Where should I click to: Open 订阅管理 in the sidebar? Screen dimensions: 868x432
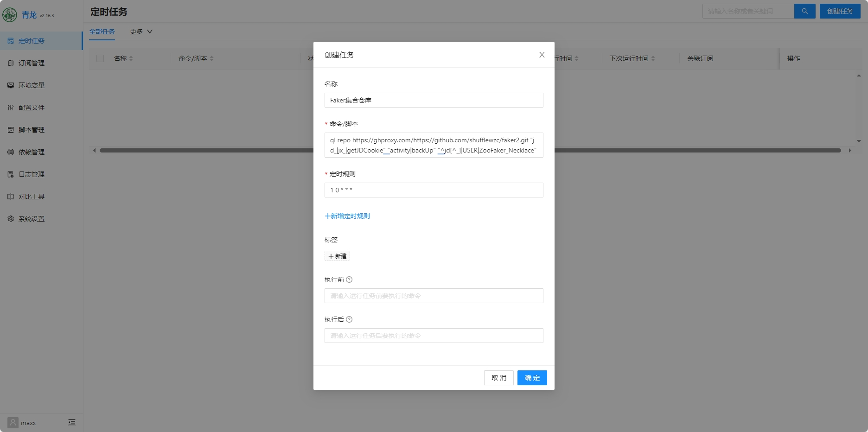[x=41, y=63]
